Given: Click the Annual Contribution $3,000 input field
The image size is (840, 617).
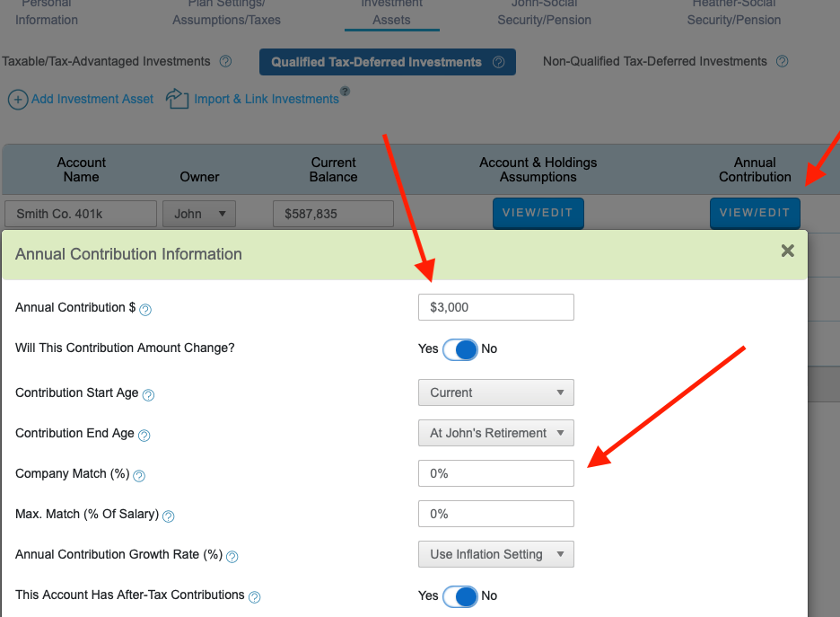Looking at the screenshot, I should point(495,307).
